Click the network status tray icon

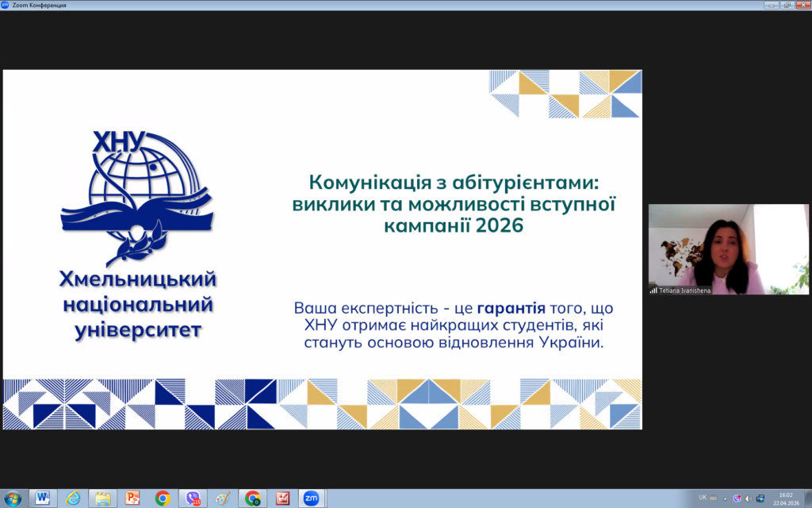(760, 498)
